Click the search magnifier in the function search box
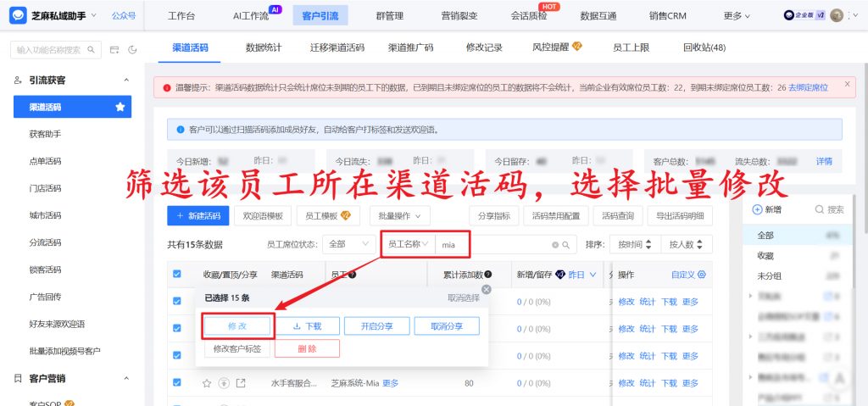This screenshot has width=868, height=406. coord(92,50)
